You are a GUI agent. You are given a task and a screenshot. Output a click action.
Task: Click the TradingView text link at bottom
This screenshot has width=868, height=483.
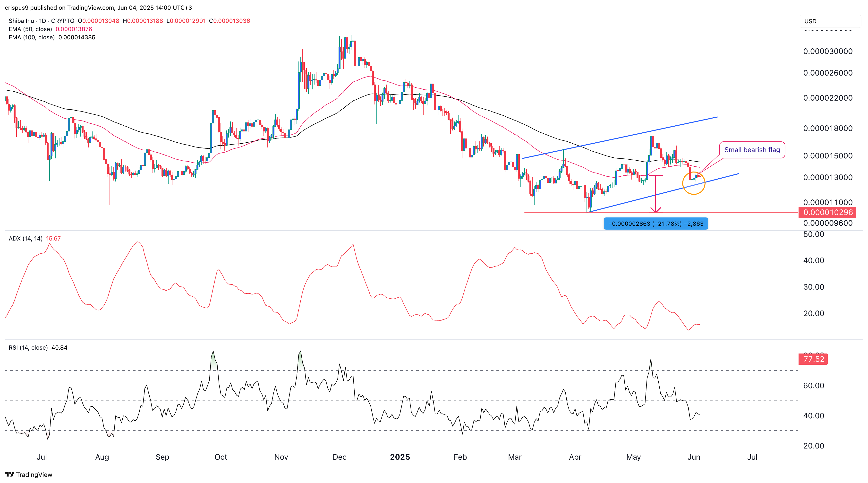click(34, 474)
